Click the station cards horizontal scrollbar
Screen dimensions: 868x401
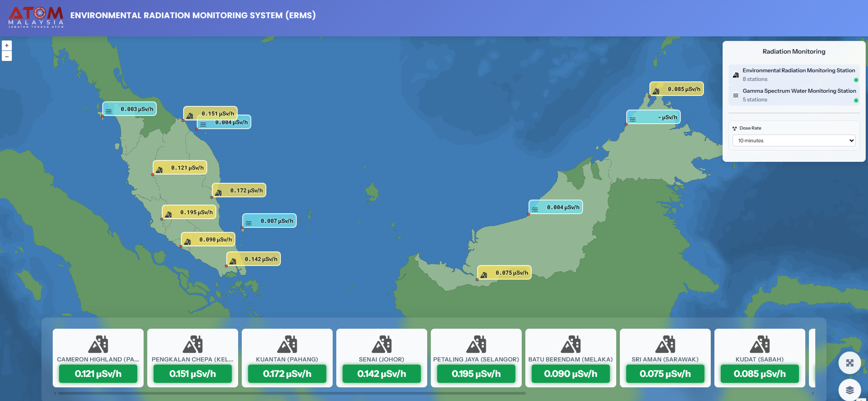tap(291, 393)
